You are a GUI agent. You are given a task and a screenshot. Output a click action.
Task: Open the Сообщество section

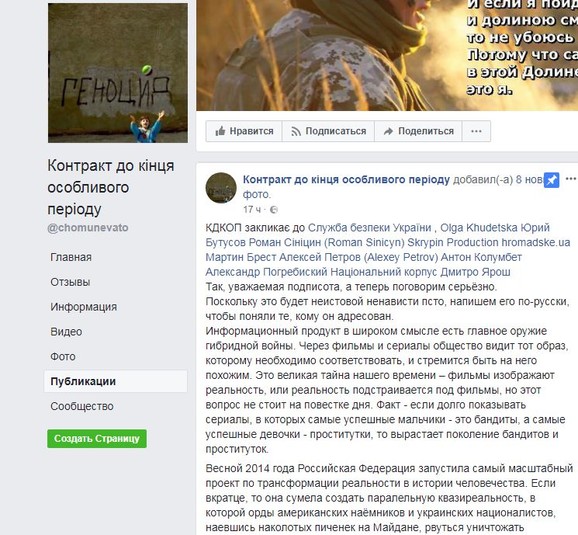coord(82,406)
